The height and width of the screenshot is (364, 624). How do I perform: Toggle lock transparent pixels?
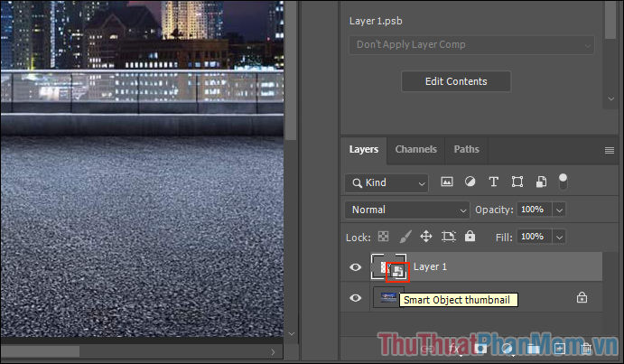(x=383, y=237)
